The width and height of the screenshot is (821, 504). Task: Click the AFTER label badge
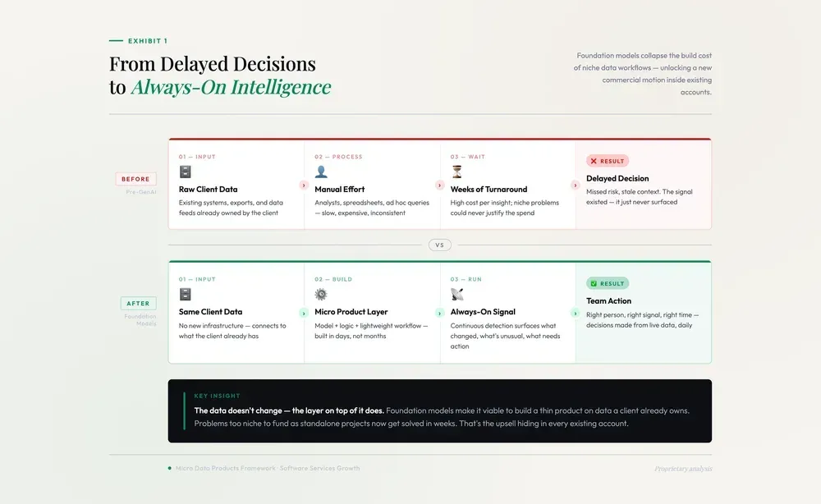point(138,304)
